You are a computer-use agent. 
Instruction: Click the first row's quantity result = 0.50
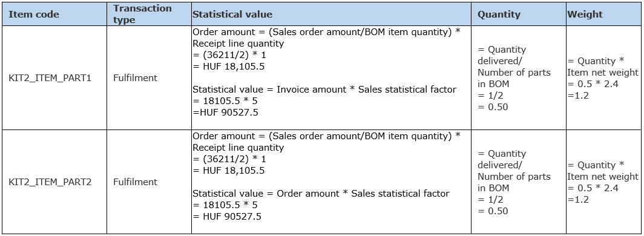[493, 107]
